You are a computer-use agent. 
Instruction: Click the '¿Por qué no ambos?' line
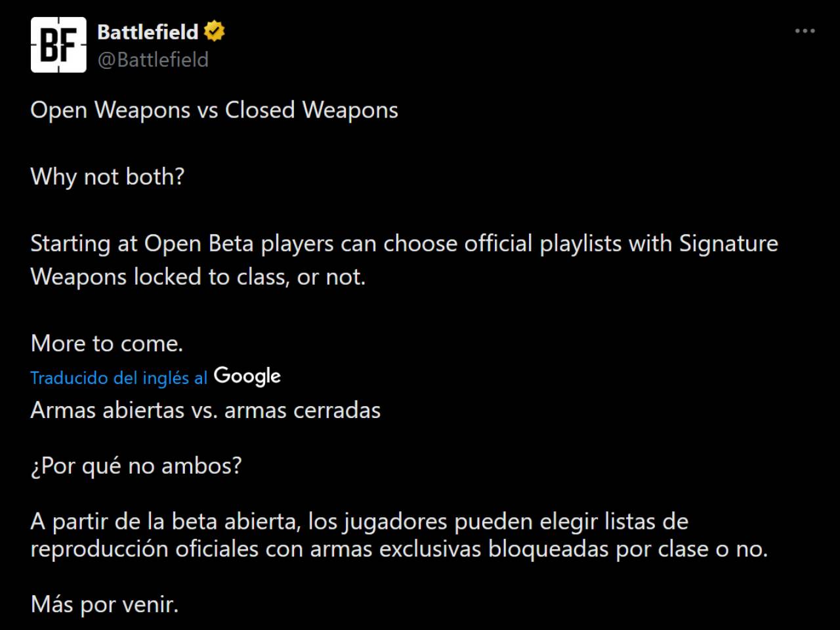coord(136,466)
